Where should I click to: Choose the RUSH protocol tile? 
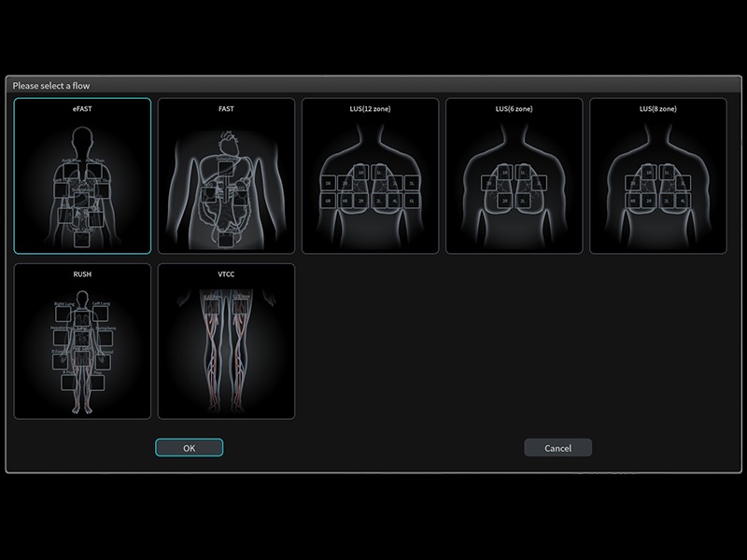click(82, 341)
